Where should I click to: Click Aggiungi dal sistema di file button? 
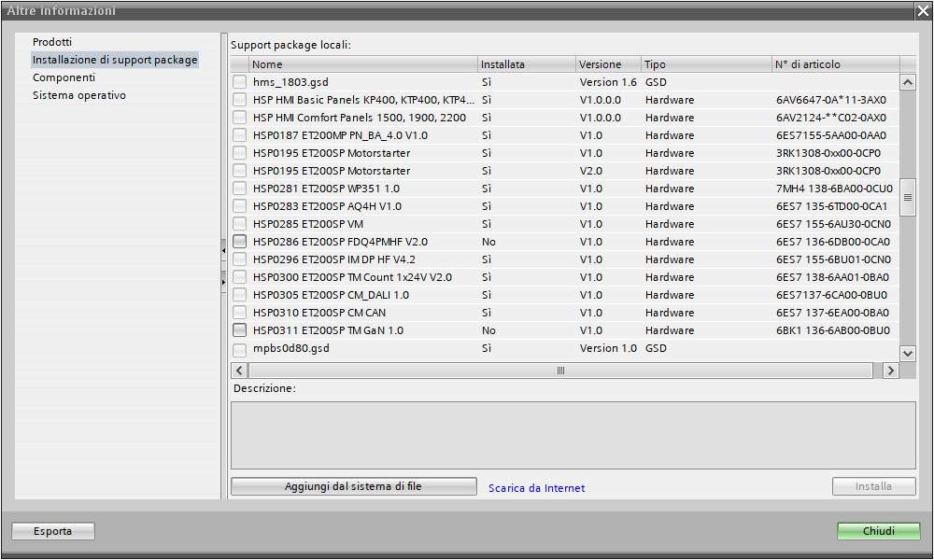click(x=354, y=486)
